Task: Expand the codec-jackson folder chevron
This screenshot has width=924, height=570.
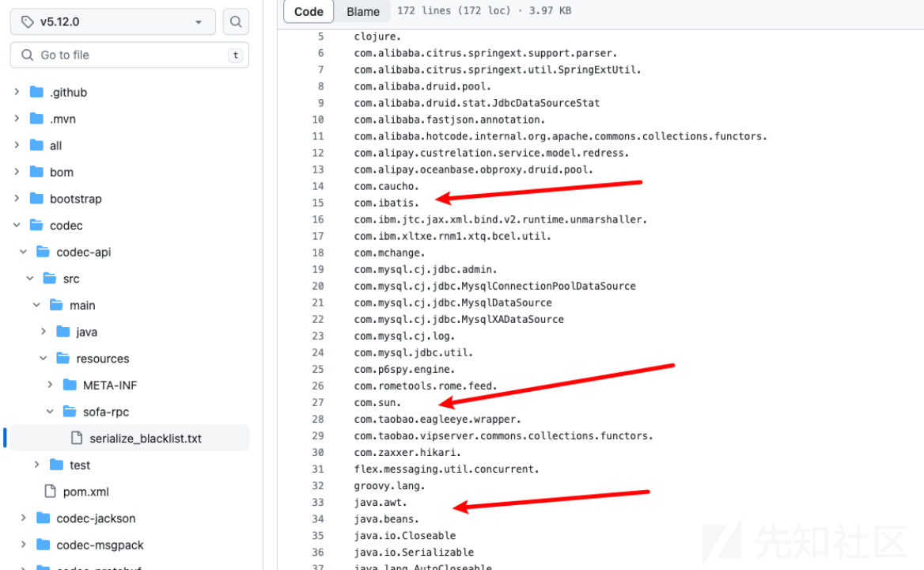Action: pos(23,518)
